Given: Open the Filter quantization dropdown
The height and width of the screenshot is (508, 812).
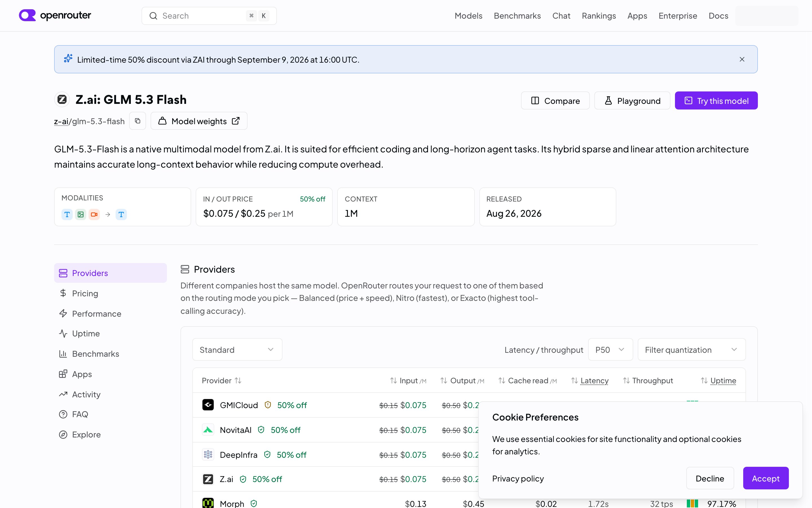Looking at the screenshot, I should [692, 349].
